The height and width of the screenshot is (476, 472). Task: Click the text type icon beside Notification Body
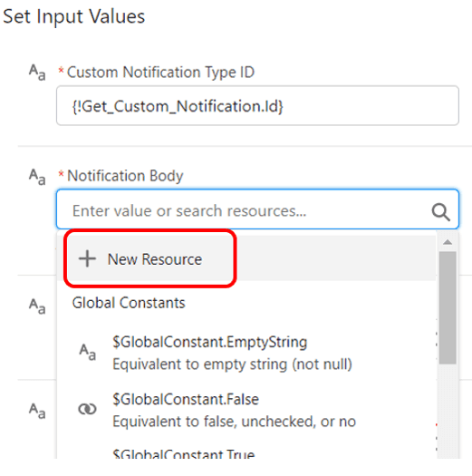(37, 177)
